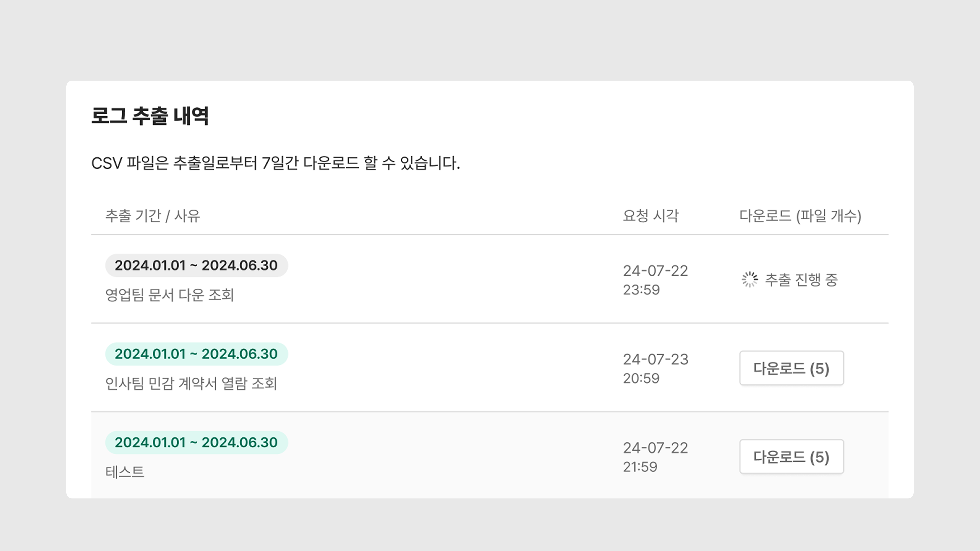Download files for the 테스트 extraction
Screen dimensions: 980x551
(791, 457)
